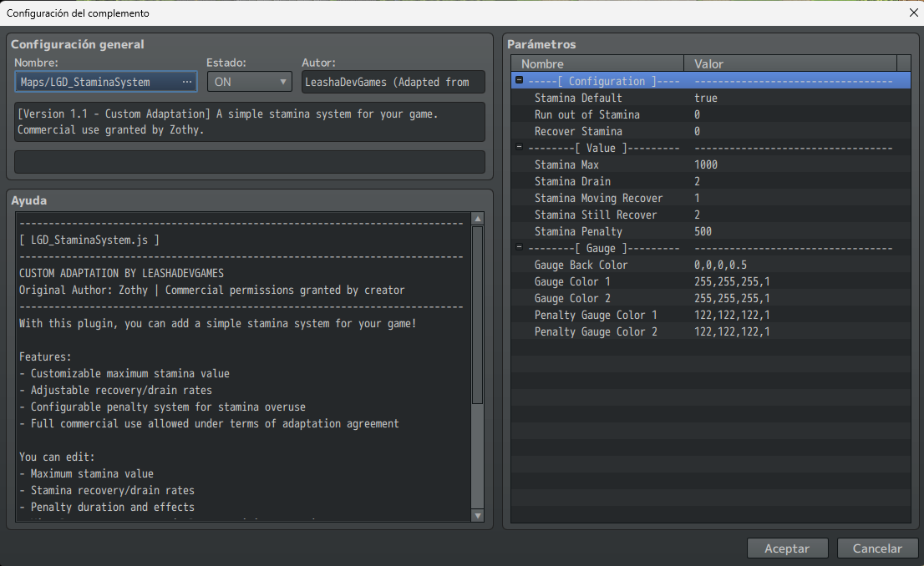Click the Cancelar button

click(877, 548)
